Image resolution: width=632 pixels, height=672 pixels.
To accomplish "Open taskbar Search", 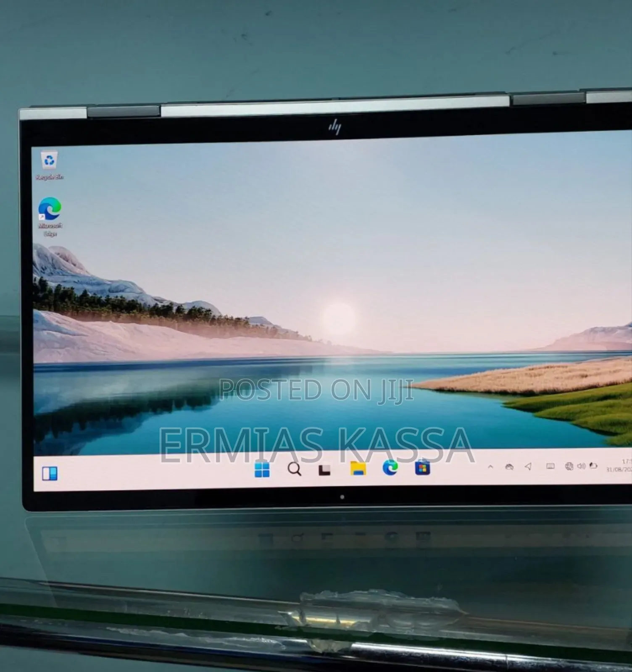I will tap(294, 469).
